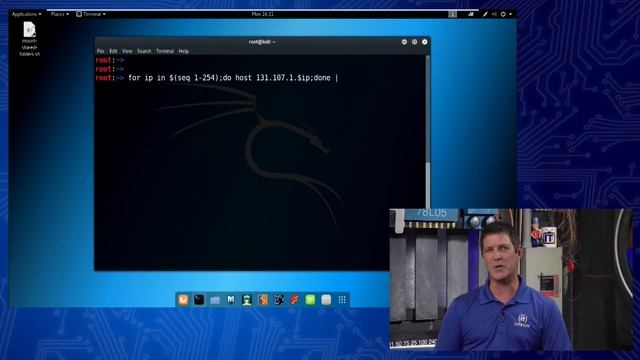Open the View menu in the terminal
Image resolution: width=640 pixels, height=360 pixels.
coord(127,51)
